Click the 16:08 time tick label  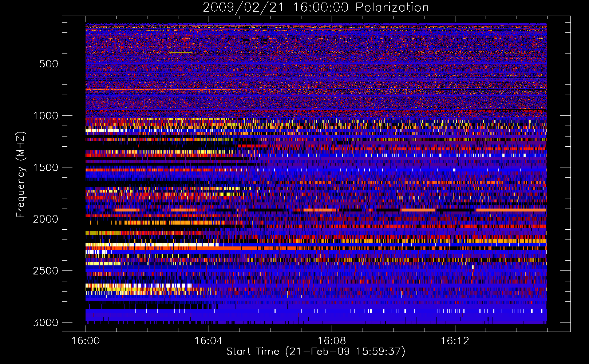coord(332,341)
